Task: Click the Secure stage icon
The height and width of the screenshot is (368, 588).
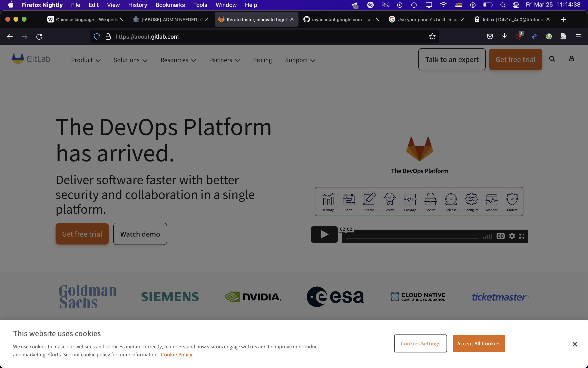Action: pos(431,199)
